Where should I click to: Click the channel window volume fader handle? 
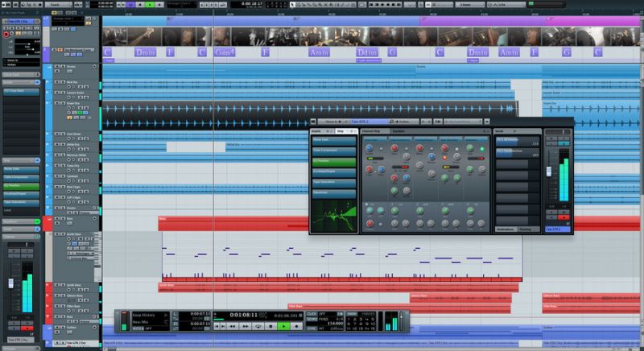pyautogui.click(x=549, y=171)
